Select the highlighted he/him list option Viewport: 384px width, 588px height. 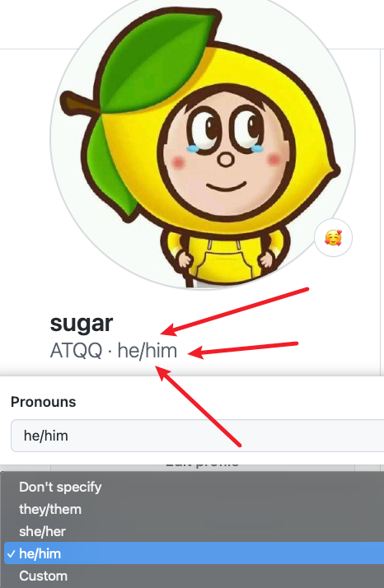(x=194, y=553)
